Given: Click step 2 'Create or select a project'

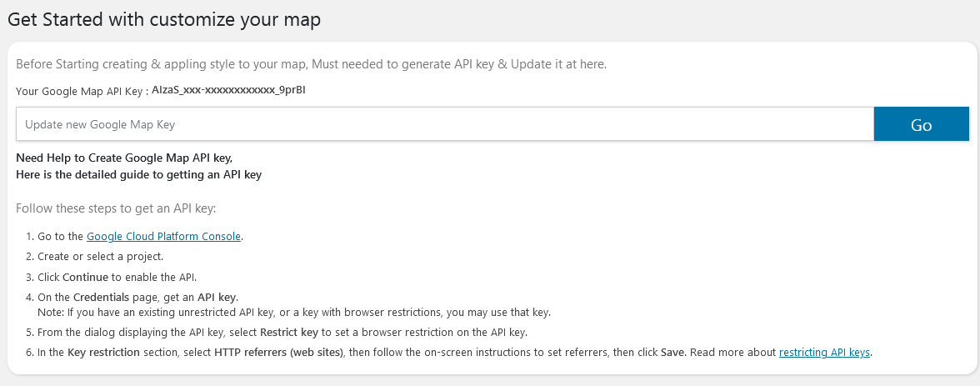Looking at the screenshot, I should [x=100, y=257].
